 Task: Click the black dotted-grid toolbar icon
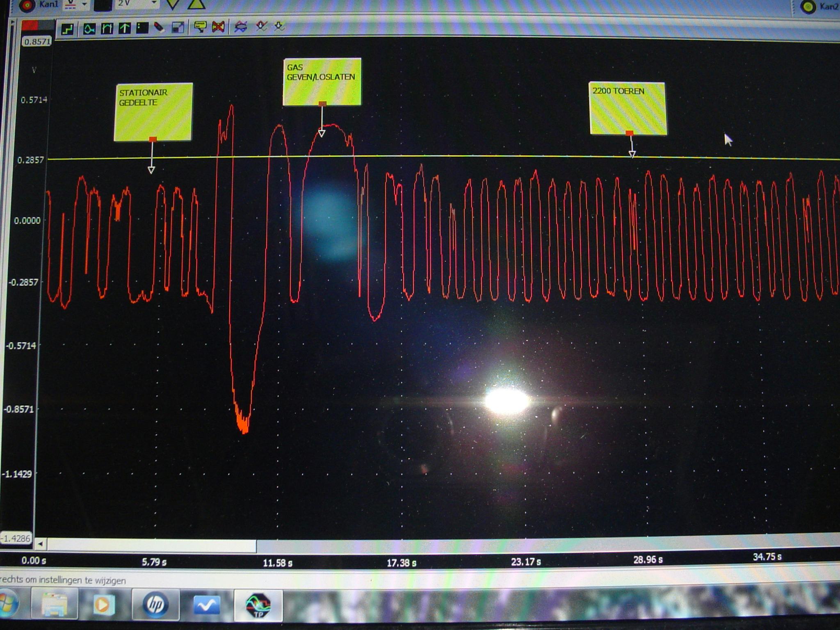point(142,28)
